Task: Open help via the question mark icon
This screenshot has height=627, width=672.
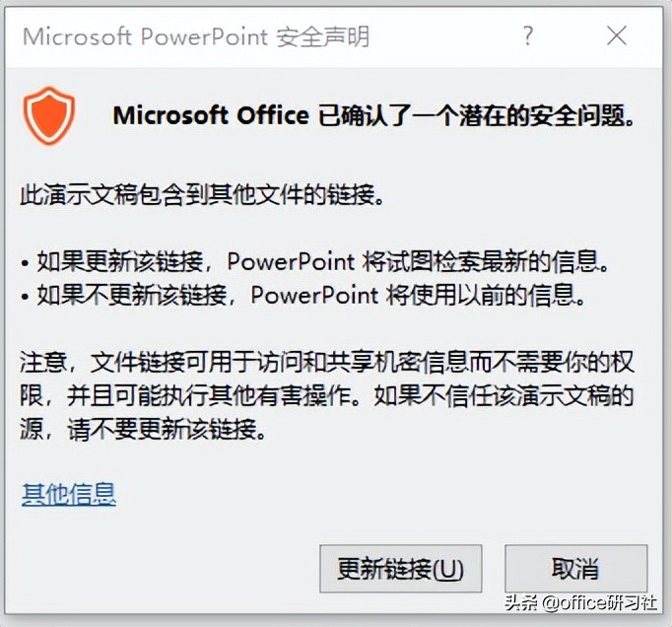Action: click(x=528, y=36)
